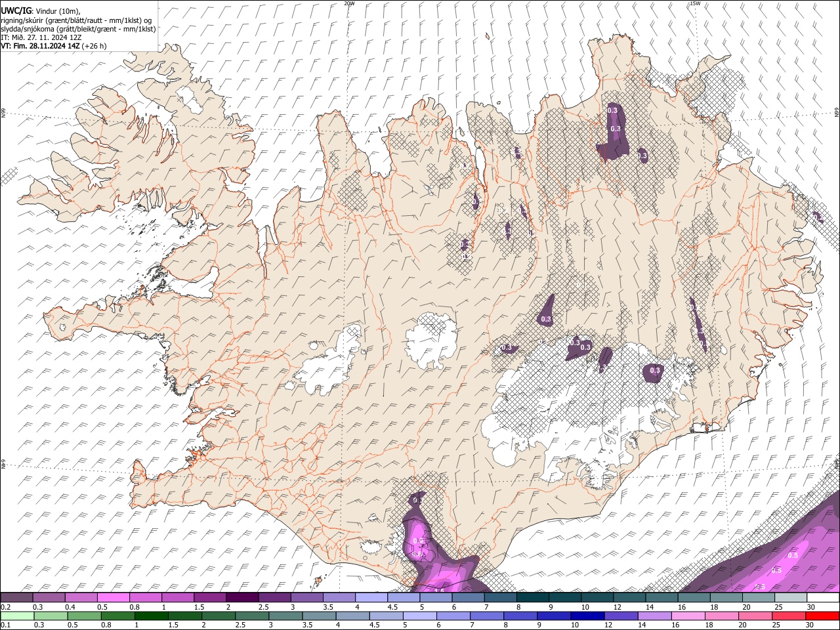This screenshot has height=630, width=840.
Task: Select the 'IT: Mið. 27. 11. 2024 12Z' line
Action: [41, 37]
